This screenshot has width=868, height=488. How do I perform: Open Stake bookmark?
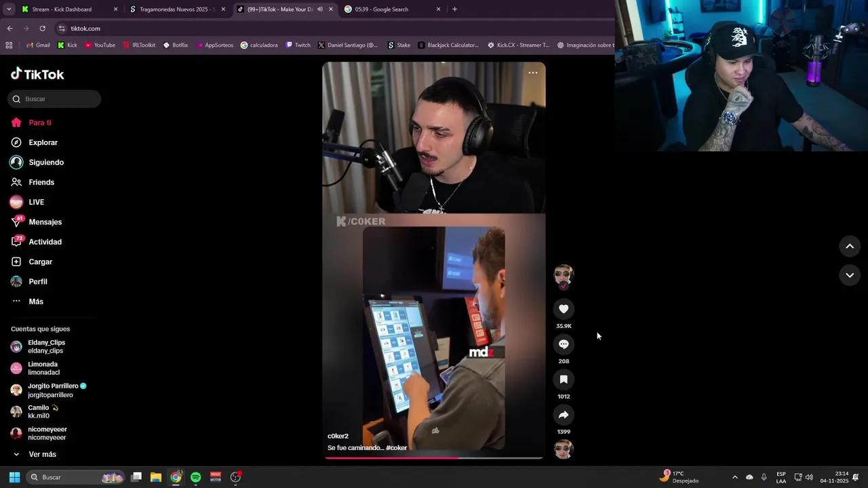coord(399,45)
